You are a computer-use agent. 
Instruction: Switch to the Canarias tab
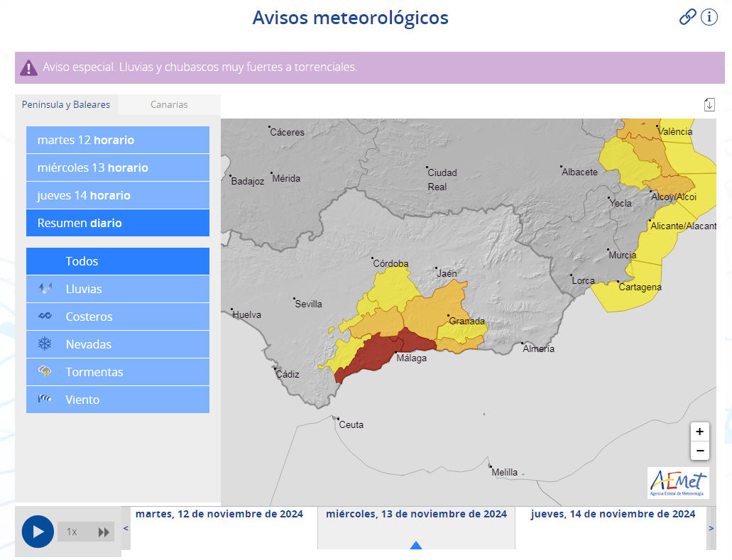[169, 104]
